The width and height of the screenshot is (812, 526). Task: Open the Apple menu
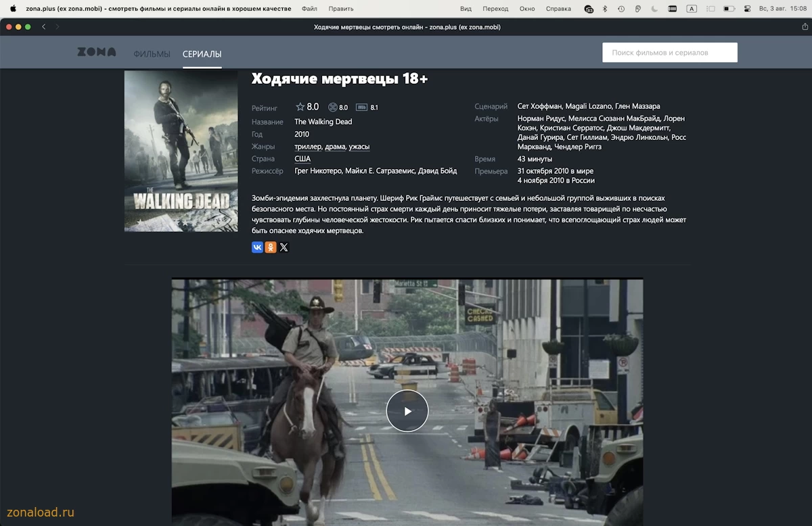13,9
